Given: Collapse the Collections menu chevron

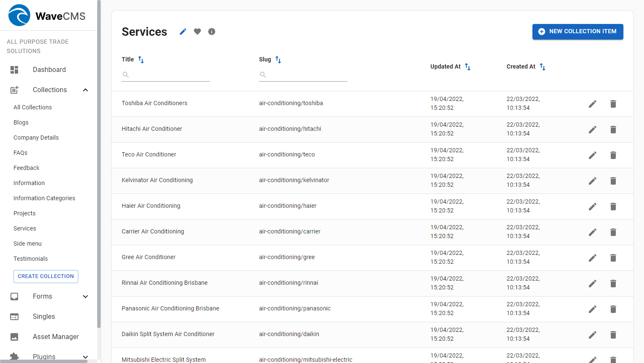Looking at the screenshot, I should pos(85,90).
